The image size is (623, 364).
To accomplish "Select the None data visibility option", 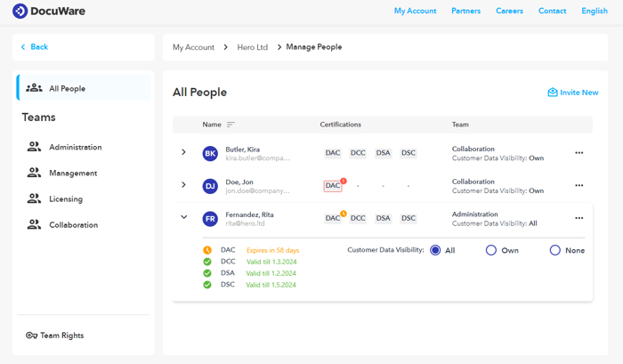I will [554, 250].
